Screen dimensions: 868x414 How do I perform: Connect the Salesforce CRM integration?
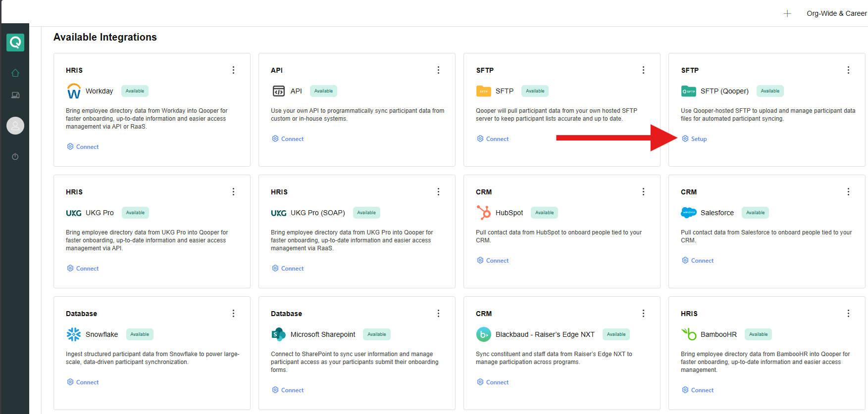click(702, 261)
